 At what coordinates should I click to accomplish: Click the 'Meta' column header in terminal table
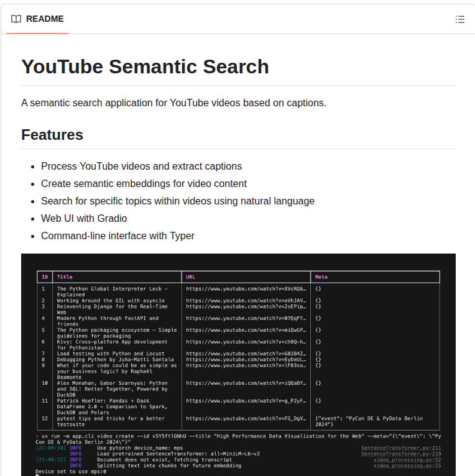pyautogui.click(x=321, y=277)
